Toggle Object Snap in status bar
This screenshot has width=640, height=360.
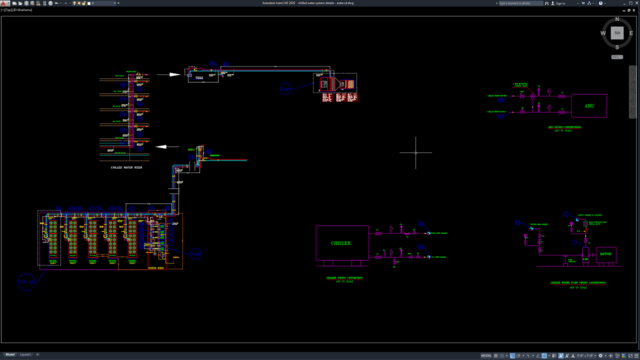coord(544,356)
